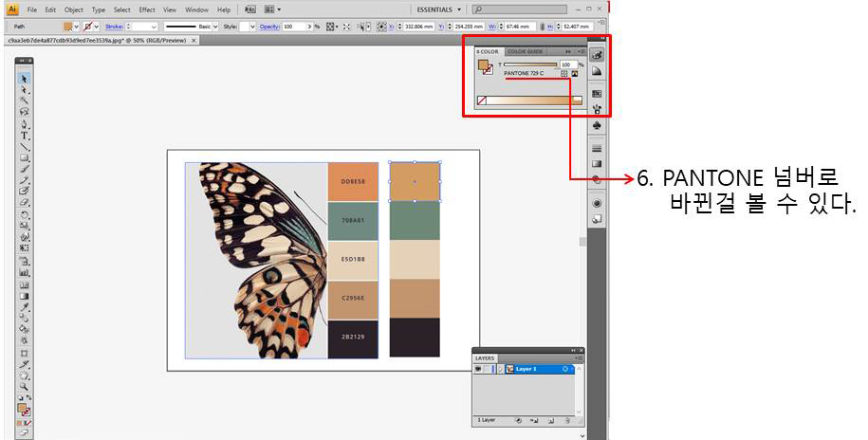Select the Gradient tool in toolbox
868x440 pixels.
pyautogui.click(x=24, y=296)
